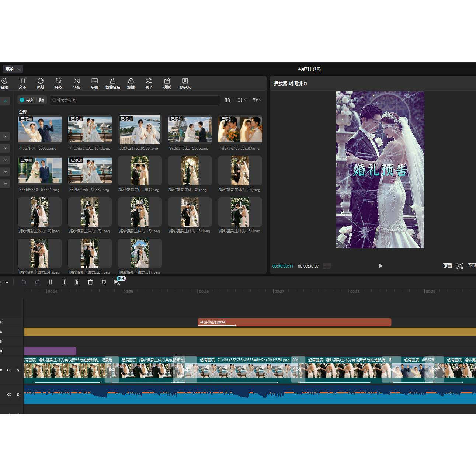Open the 音频 (audio) panel

4,83
